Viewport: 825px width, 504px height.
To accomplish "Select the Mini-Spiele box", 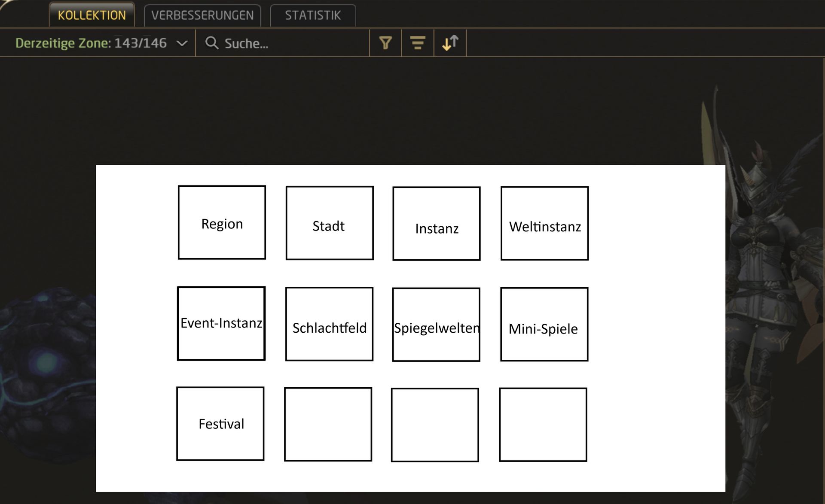I will point(544,324).
